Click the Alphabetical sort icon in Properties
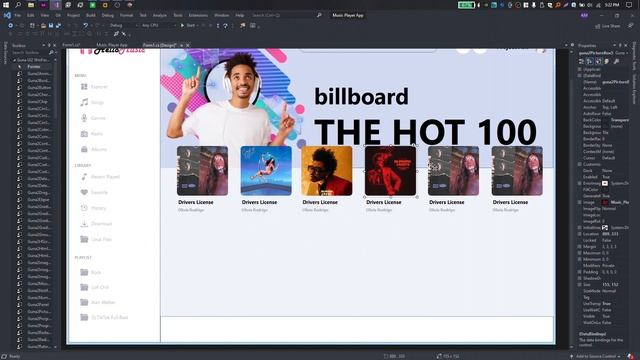Image resolution: width=640 pixels, height=360 pixels. 590,61
